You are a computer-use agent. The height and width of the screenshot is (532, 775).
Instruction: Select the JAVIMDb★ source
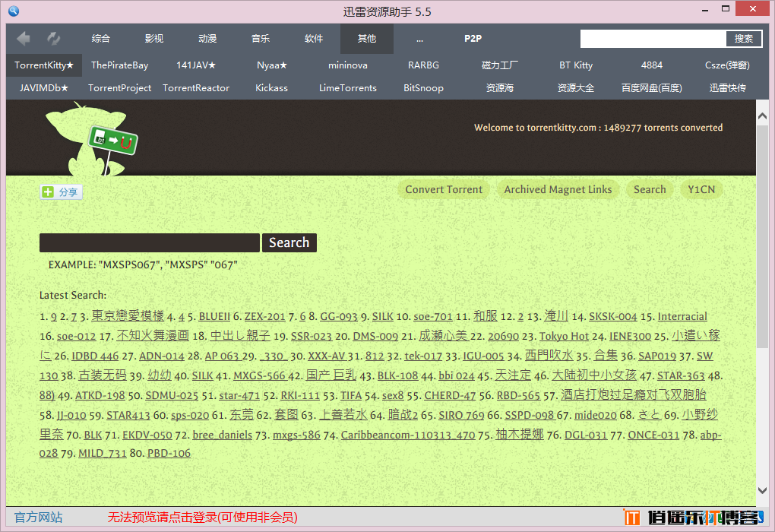pyautogui.click(x=44, y=88)
